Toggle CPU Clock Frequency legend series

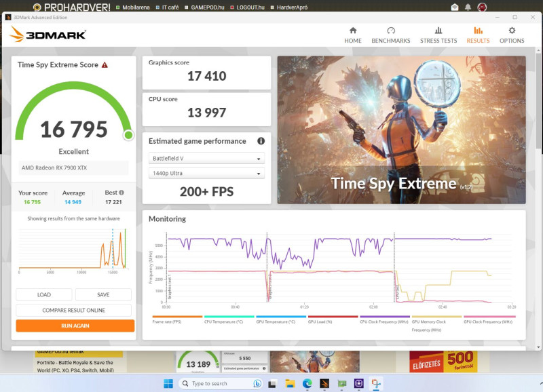pyautogui.click(x=385, y=319)
